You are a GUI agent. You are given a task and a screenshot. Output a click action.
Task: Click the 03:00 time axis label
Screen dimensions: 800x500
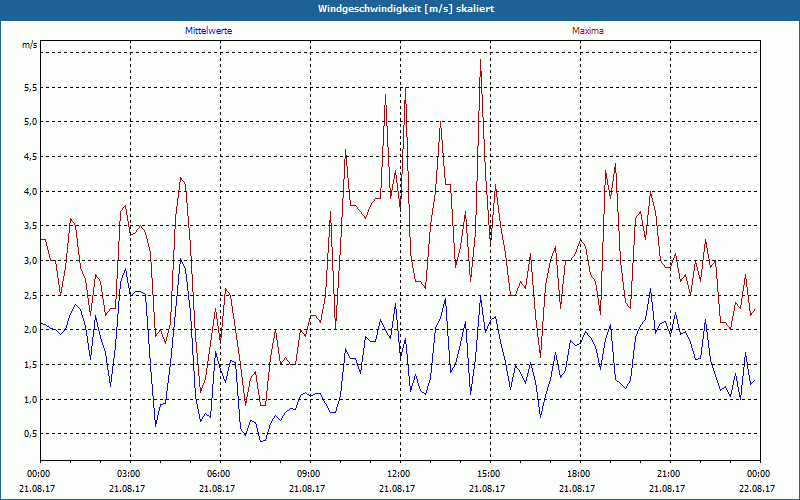pos(130,474)
